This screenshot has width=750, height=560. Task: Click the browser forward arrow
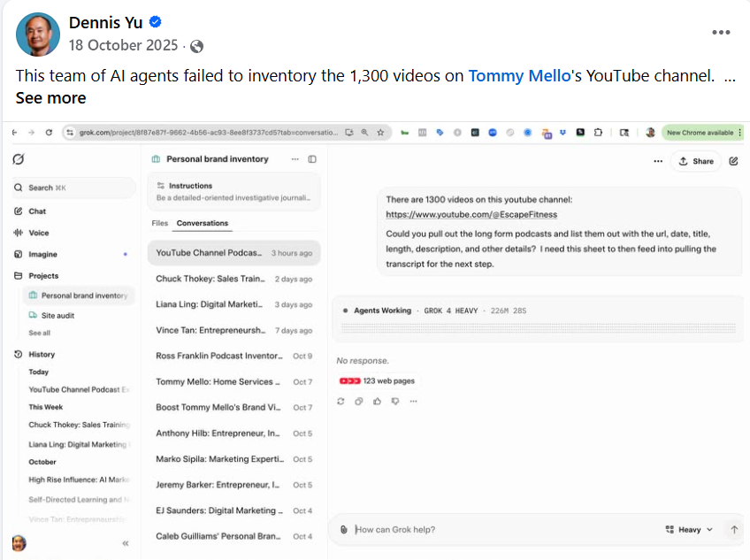click(31, 133)
